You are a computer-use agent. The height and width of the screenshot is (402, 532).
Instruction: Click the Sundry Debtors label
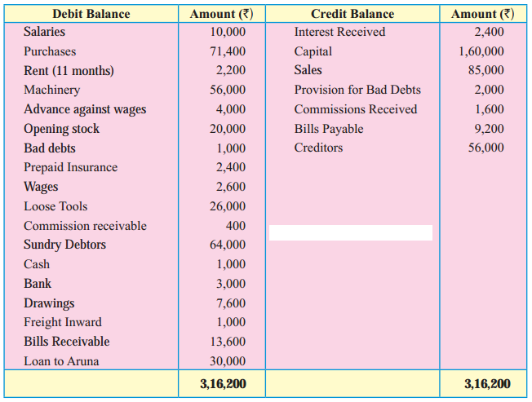click(64, 245)
